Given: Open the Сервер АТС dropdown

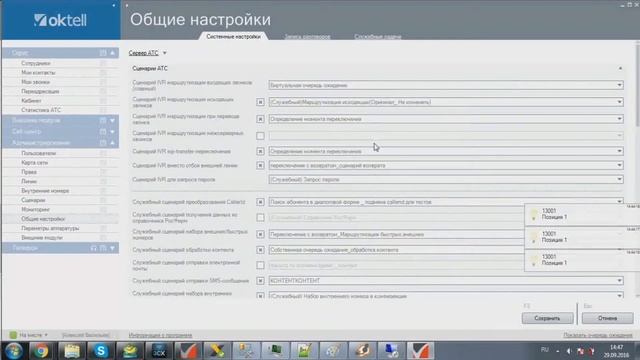Looking at the screenshot, I should click(148, 53).
